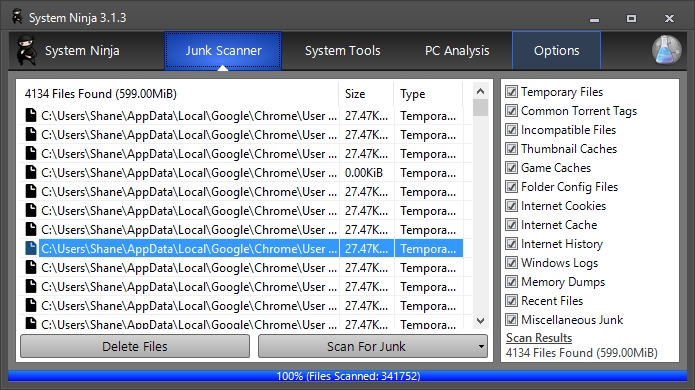Disable the Memory Dumps checkbox

point(511,282)
